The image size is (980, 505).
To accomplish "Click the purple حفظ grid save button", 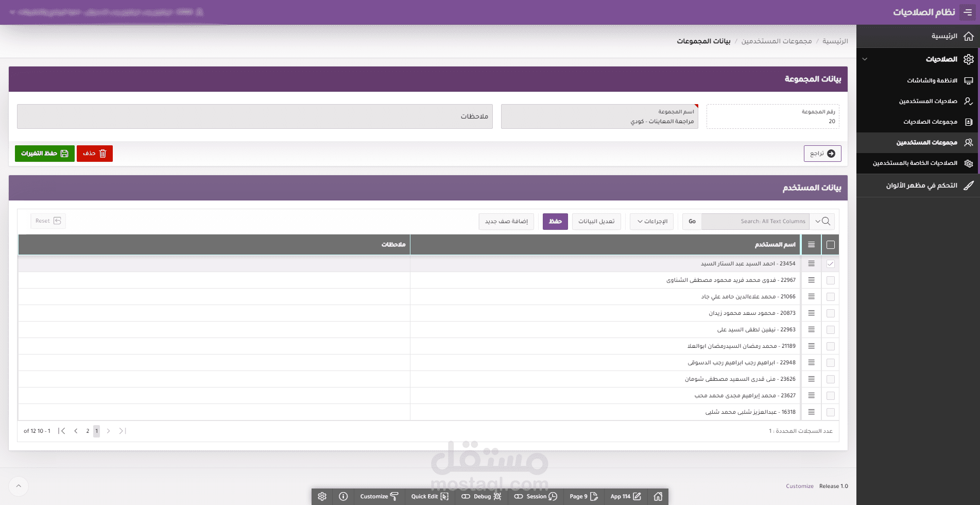I will [x=555, y=222].
